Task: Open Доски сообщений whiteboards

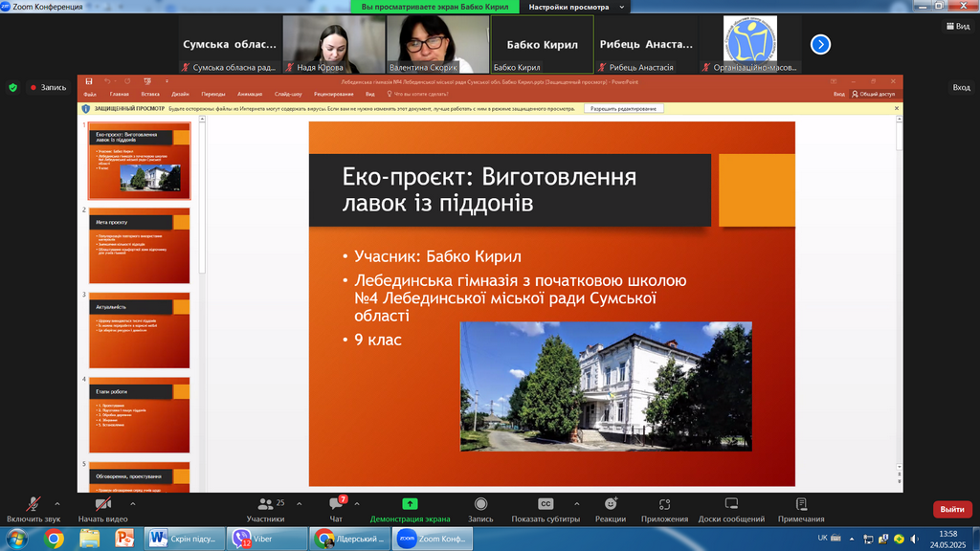Action: 731,509
